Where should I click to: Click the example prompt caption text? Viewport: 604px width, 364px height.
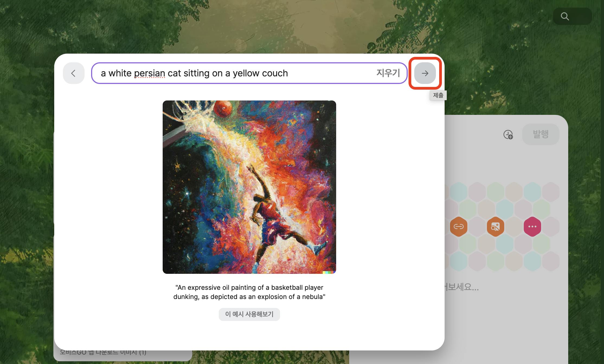[x=249, y=292]
